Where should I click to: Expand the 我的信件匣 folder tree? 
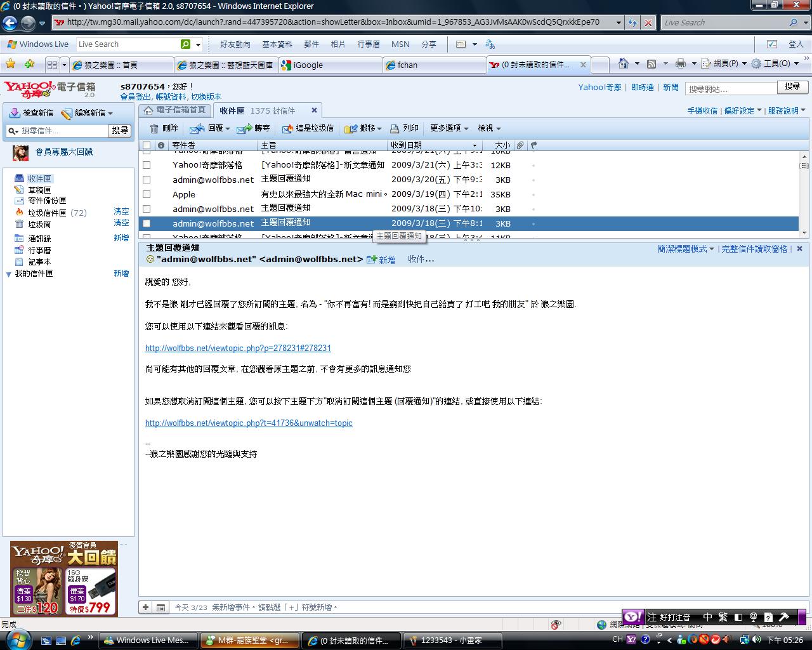(8, 274)
